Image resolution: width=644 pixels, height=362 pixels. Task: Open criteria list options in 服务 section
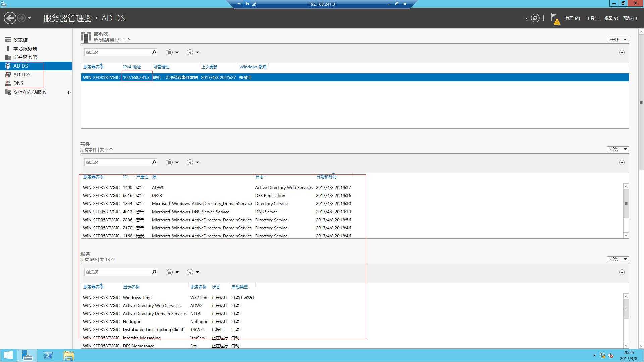click(173, 272)
